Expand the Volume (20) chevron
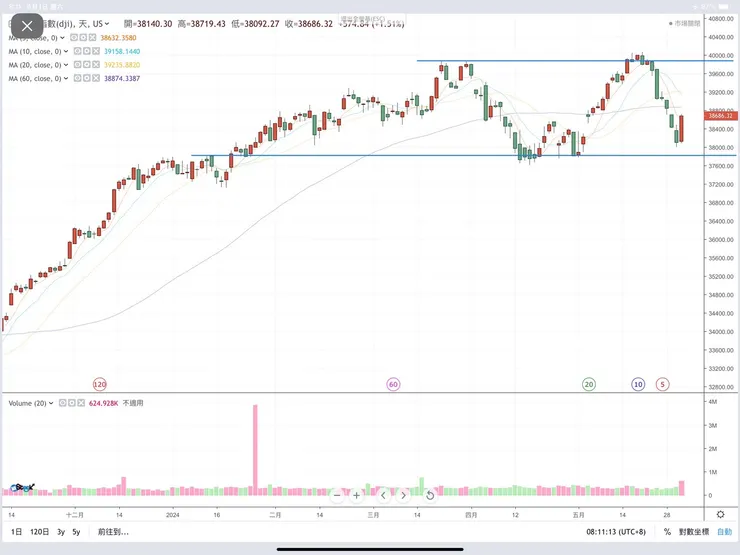Image resolution: width=740 pixels, height=555 pixels. (x=51, y=403)
